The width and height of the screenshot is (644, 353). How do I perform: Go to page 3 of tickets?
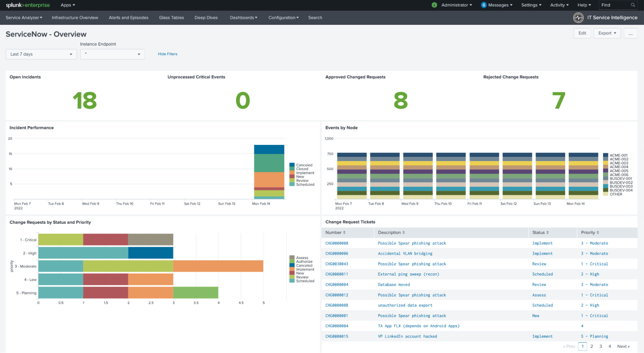tap(601, 346)
